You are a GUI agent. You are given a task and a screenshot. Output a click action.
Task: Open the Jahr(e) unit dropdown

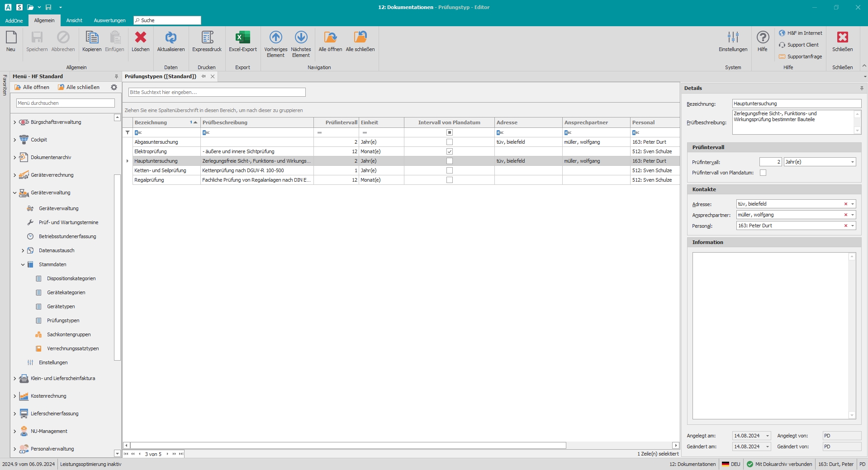pyautogui.click(x=852, y=162)
